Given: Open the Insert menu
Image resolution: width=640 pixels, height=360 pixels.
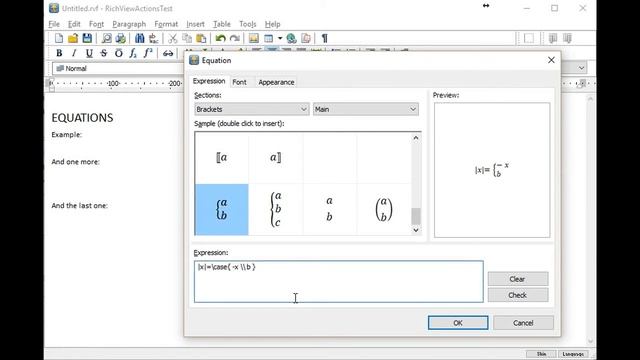Looking at the screenshot, I should (195, 24).
